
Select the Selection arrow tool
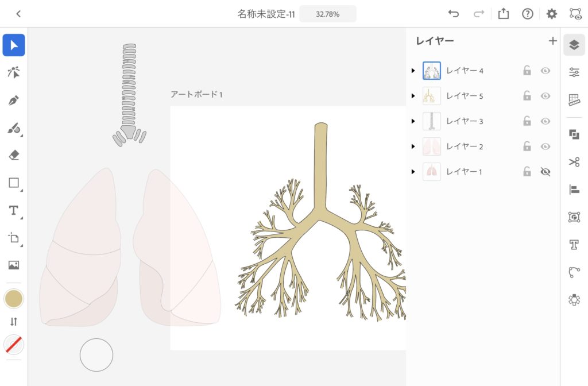[x=14, y=45]
